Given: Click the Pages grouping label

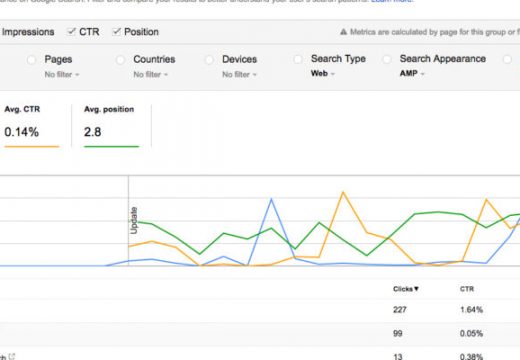Looking at the screenshot, I should pos(58,59).
